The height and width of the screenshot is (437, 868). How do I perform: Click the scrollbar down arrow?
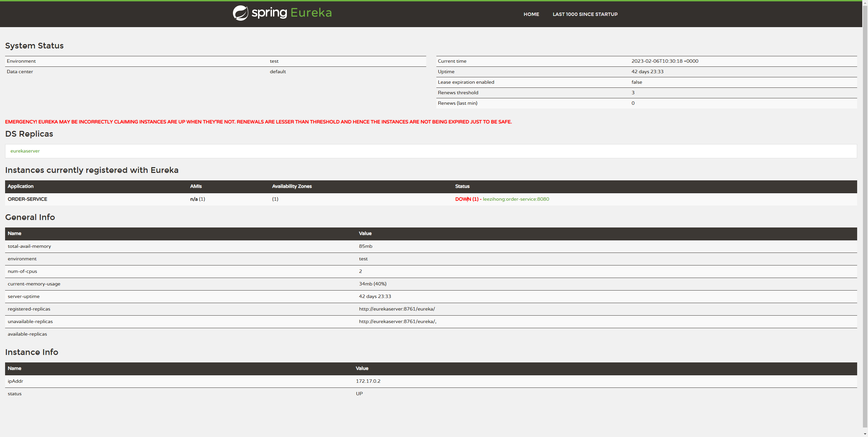pos(865,434)
